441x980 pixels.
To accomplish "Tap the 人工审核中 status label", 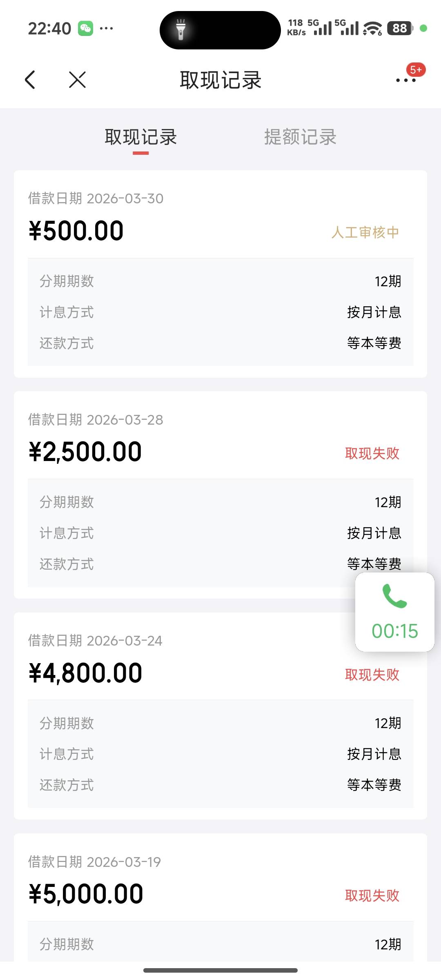I will coord(365,232).
